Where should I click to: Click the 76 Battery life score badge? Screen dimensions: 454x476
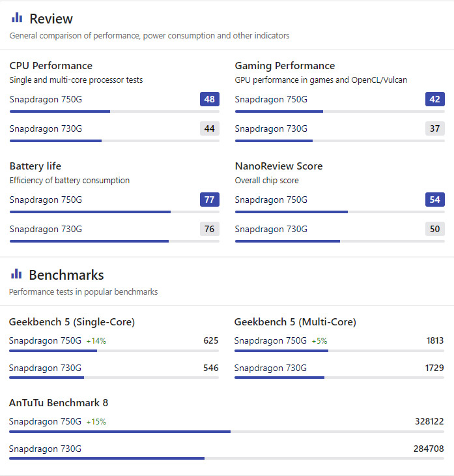210,229
